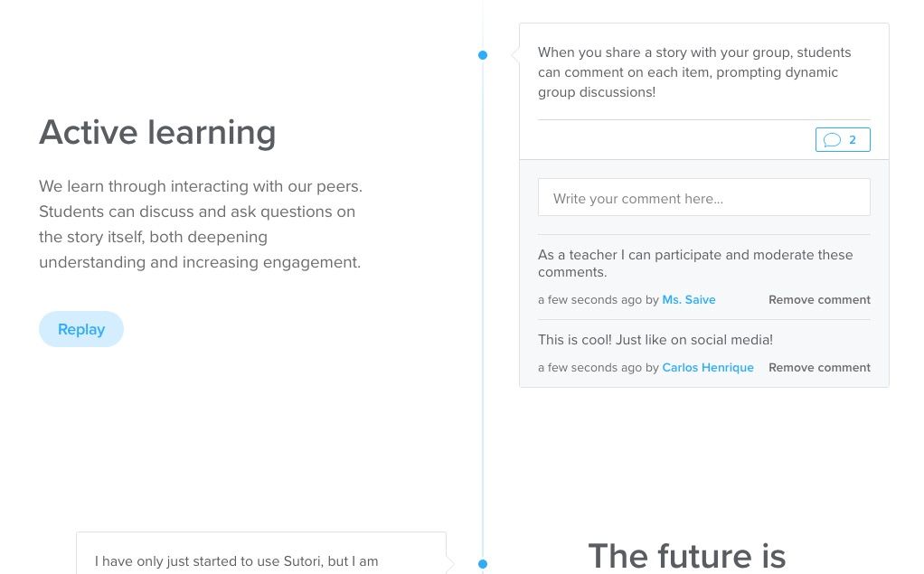Click the Active learning description paragraph
The width and height of the screenshot is (924, 574).
(x=201, y=224)
